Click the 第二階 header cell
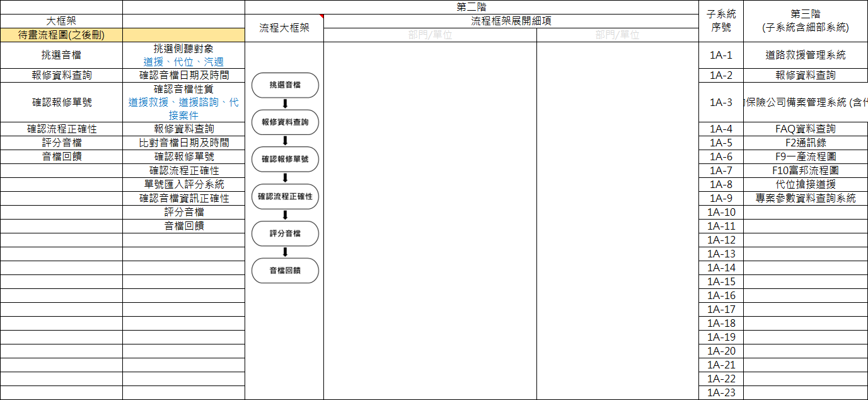Viewport: 868px width, 400px height. tap(472, 7)
